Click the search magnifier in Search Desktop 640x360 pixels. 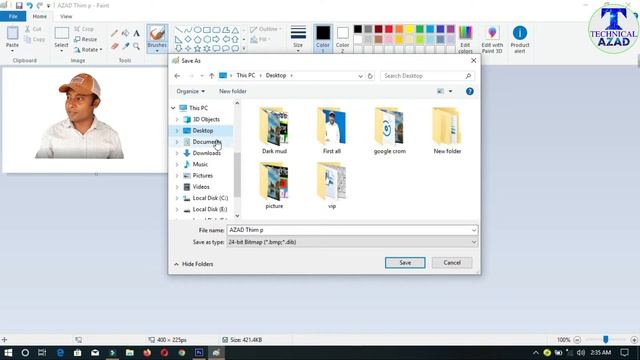click(x=468, y=76)
